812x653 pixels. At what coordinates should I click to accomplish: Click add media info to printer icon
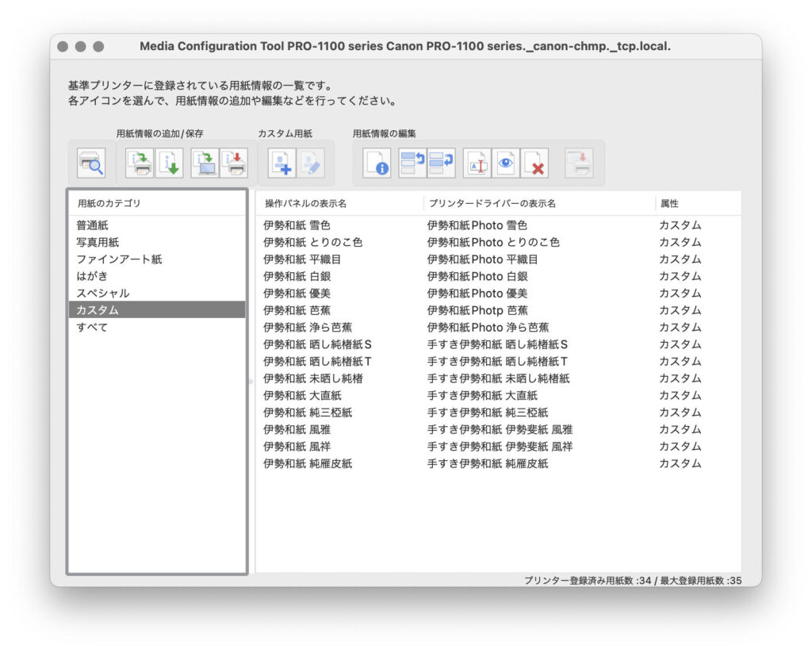pos(140,163)
